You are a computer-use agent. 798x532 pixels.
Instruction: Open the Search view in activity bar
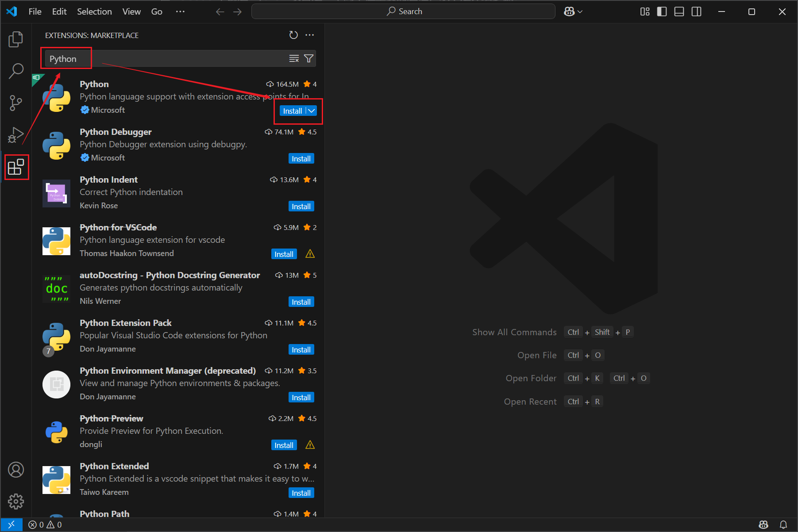pos(16,71)
